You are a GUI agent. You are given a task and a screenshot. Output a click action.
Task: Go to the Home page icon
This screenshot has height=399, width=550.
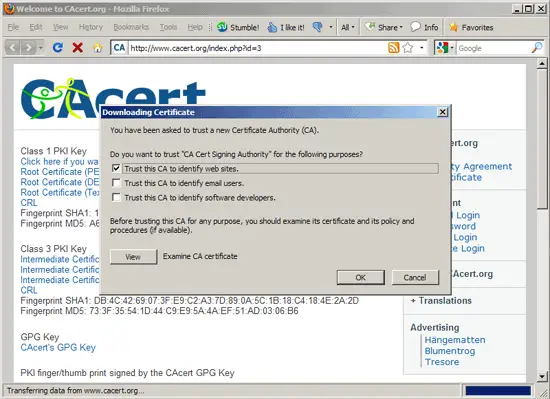tap(98, 48)
